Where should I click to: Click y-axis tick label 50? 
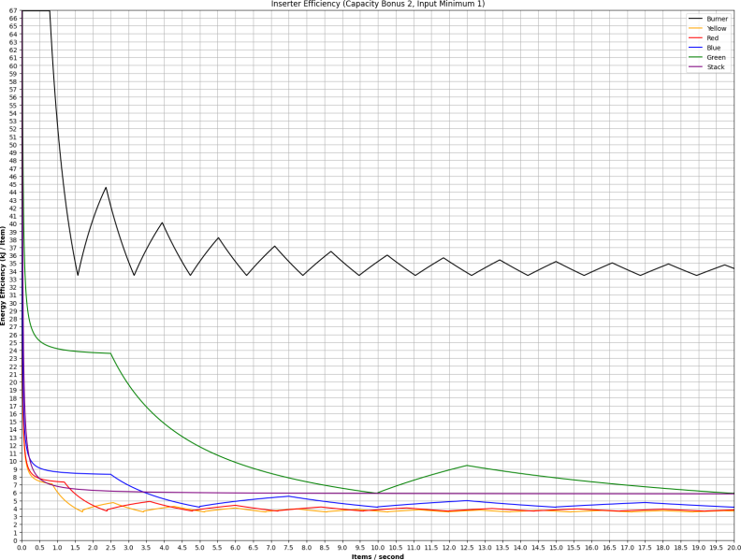[x=13, y=145]
